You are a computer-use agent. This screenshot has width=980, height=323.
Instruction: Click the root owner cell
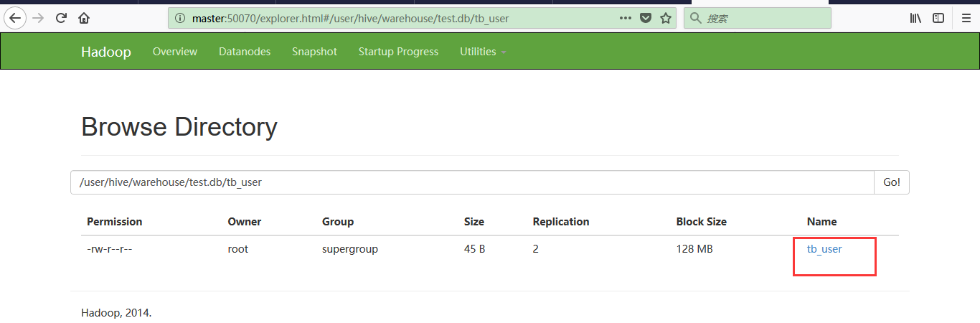(x=239, y=249)
